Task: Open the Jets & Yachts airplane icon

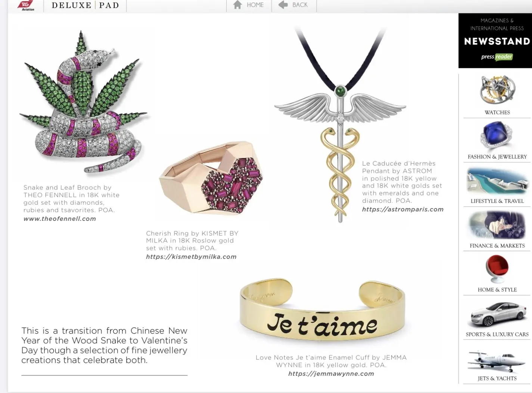Action: pos(497,361)
